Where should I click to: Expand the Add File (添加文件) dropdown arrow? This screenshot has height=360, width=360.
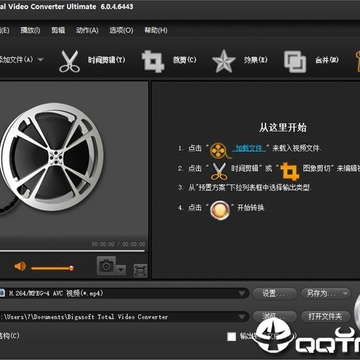coord(40,60)
